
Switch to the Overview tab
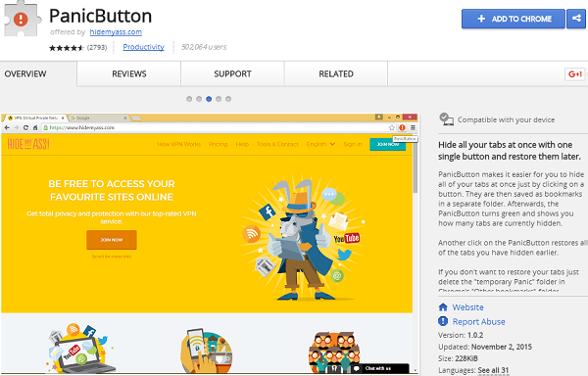(x=25, y=73)
